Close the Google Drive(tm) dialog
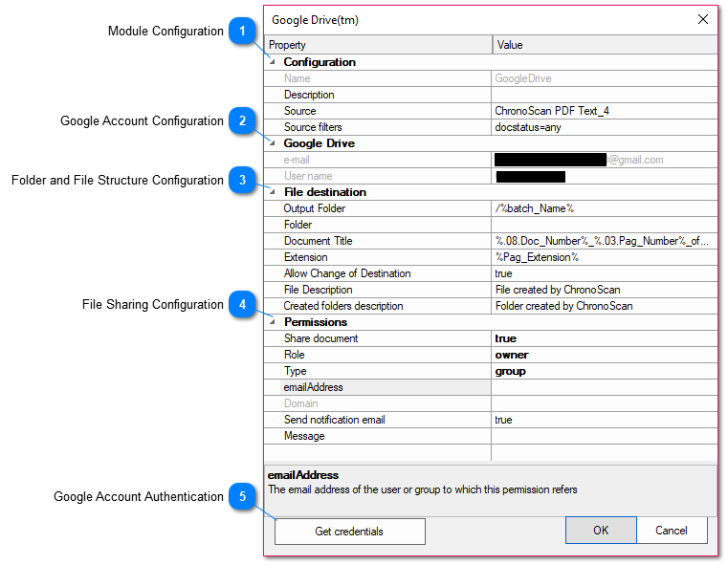 [x=703, y=19]
